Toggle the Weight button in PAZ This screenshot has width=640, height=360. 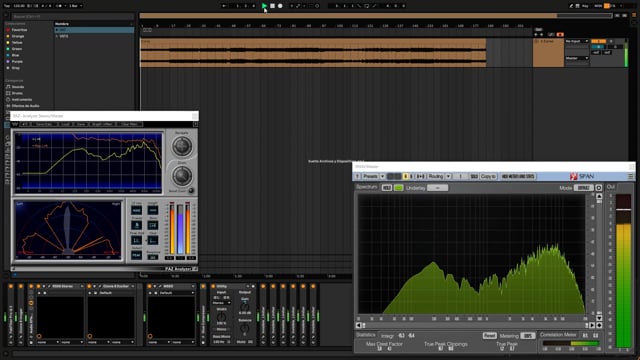coord(153,210)
